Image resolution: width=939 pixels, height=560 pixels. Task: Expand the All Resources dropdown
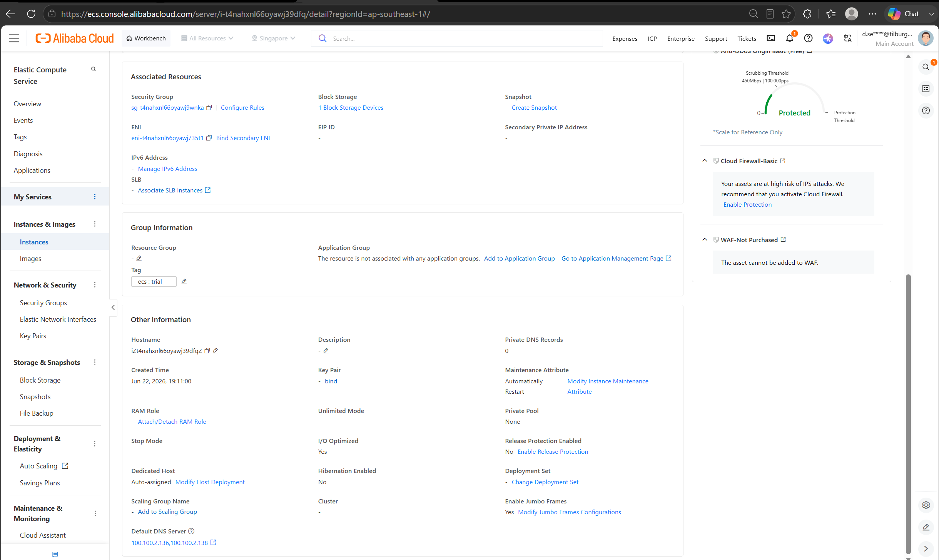pyautogui.click(x=207, y=38)
